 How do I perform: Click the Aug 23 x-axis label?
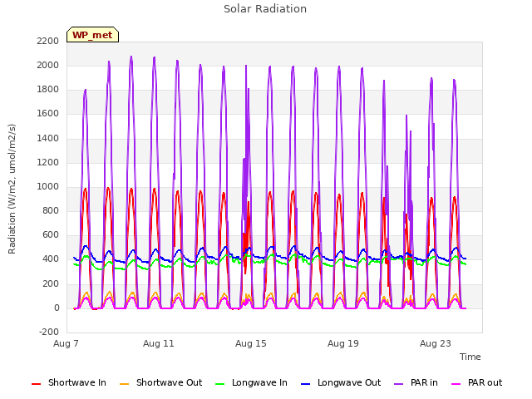click(436, 343)
